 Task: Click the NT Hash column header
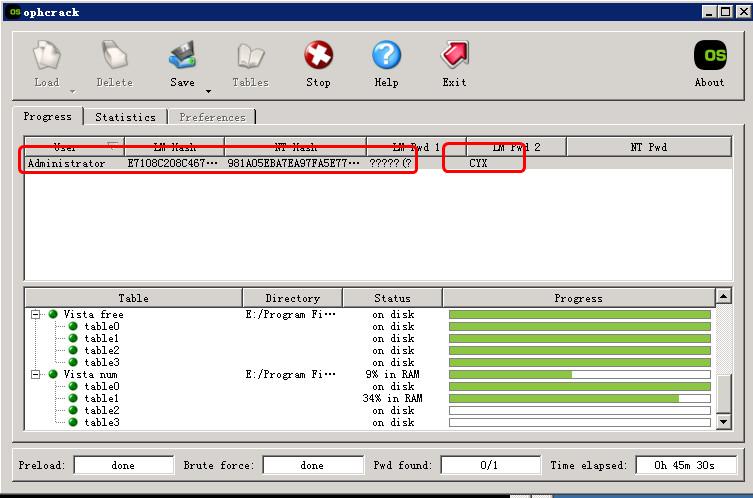[295, 147]
